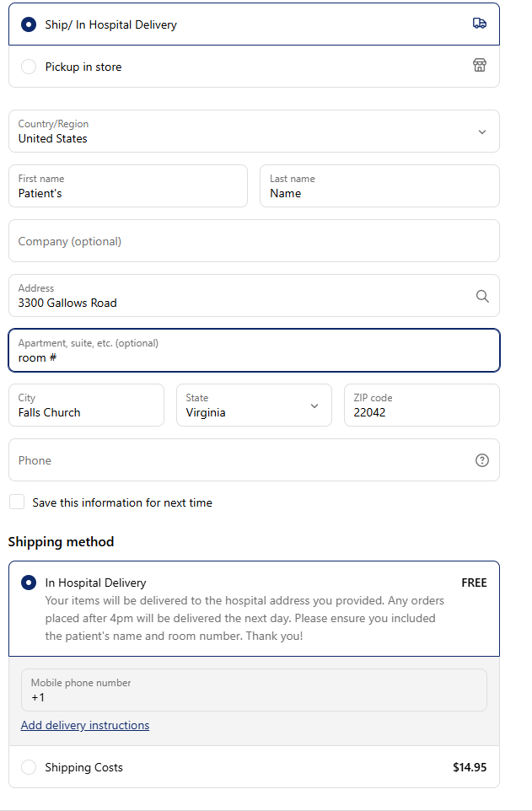The height and width of the screenshot is (811, 532).
Task: Expand the State dropdown showing Virginia
Action: (x=253, y=405)
